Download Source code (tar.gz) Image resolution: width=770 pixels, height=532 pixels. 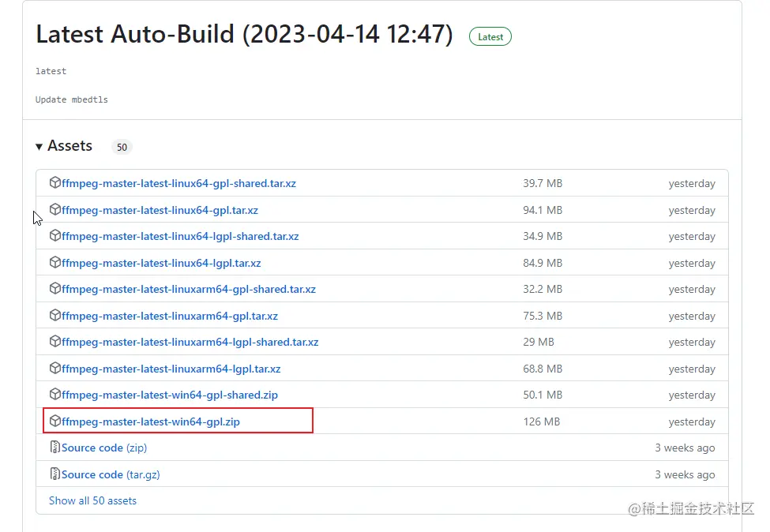(111, 474)
